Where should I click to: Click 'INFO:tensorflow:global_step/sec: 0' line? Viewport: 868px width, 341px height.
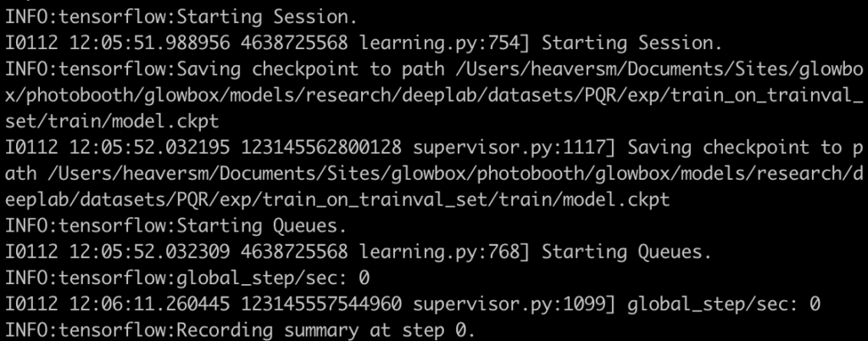coord(187,277)
